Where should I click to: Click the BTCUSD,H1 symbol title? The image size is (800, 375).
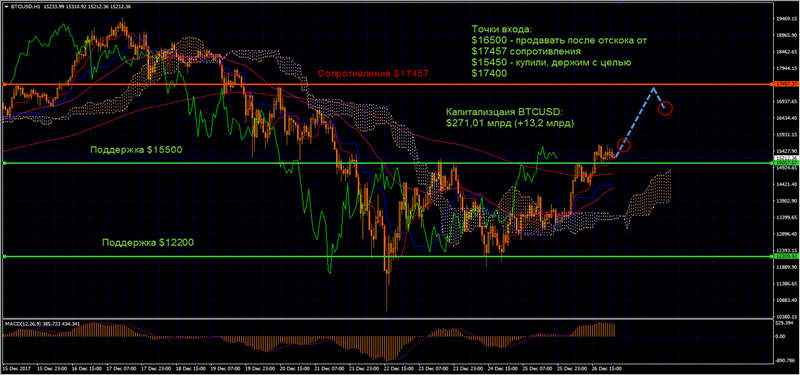coord(21,7)
